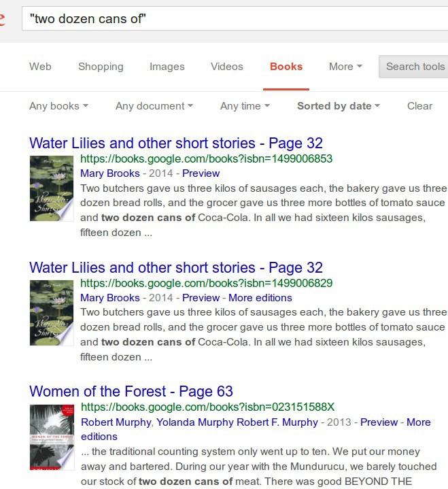448x489 pixels.
Task: Click Preview link in second result
Action: pyautogui.click(x=201, y=298)
